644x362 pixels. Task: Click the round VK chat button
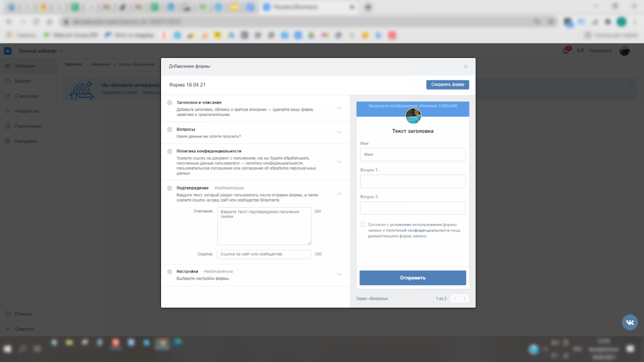(x=630, y=322)
